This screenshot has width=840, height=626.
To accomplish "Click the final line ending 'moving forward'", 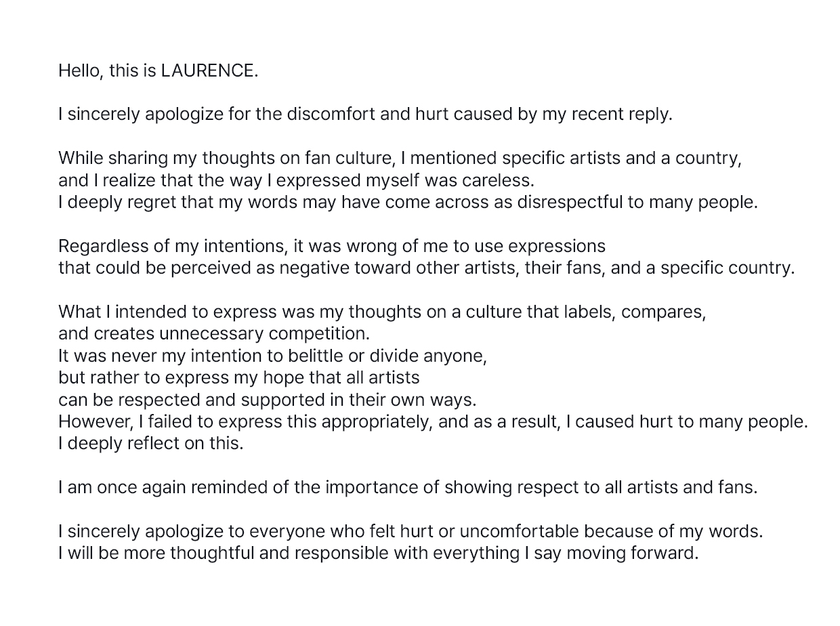I will (378, 553).
